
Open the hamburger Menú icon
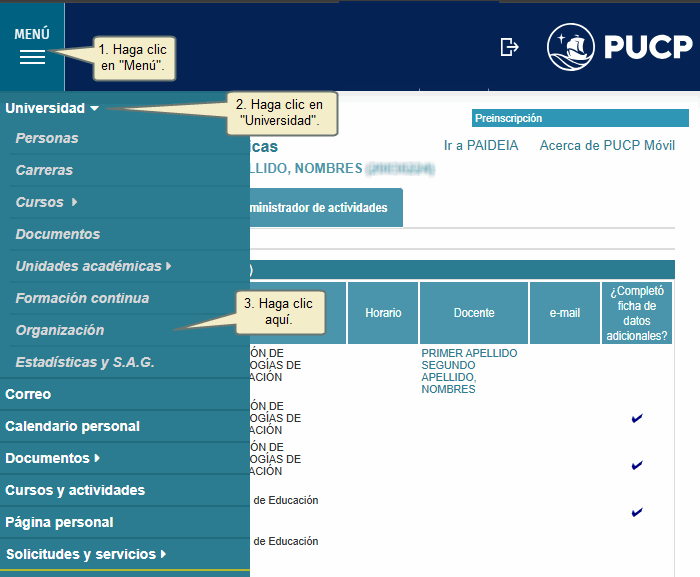32,57
